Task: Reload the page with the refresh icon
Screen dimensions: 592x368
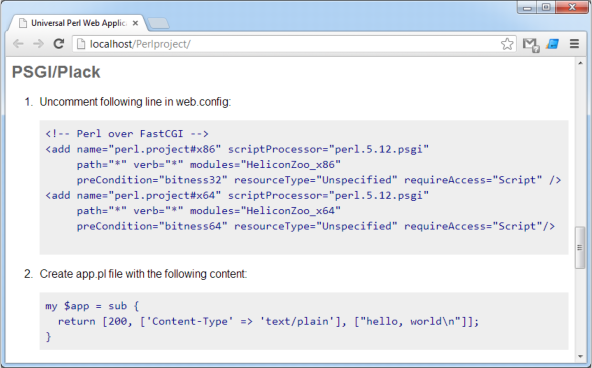Action: 59,44
